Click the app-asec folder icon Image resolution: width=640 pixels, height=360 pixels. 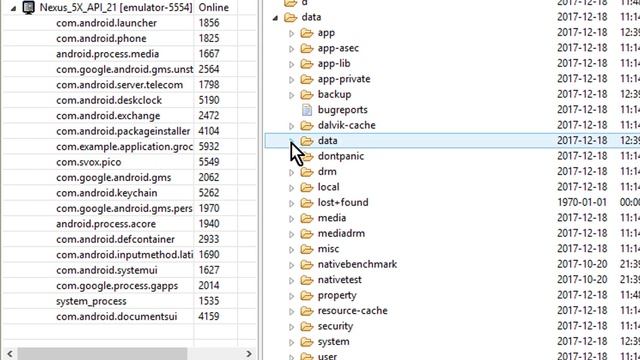(x=307, y=48)
